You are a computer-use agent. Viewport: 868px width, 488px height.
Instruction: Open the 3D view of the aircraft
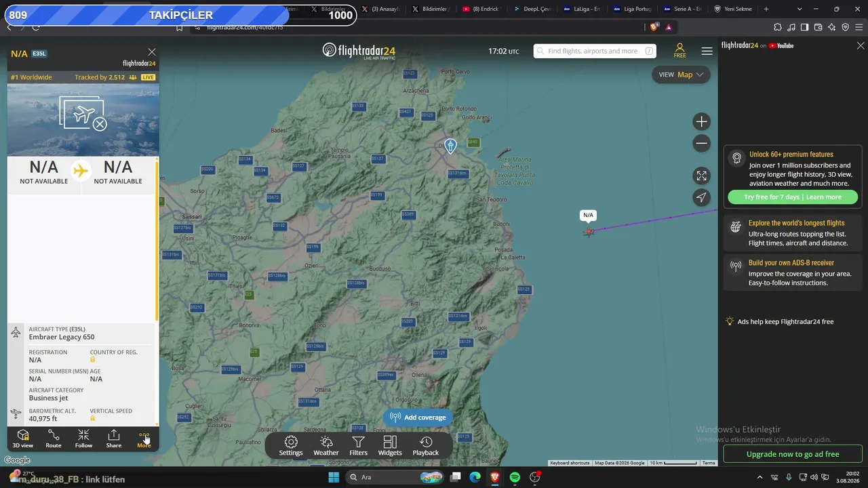pyautogui.click(x=22, y=439)
